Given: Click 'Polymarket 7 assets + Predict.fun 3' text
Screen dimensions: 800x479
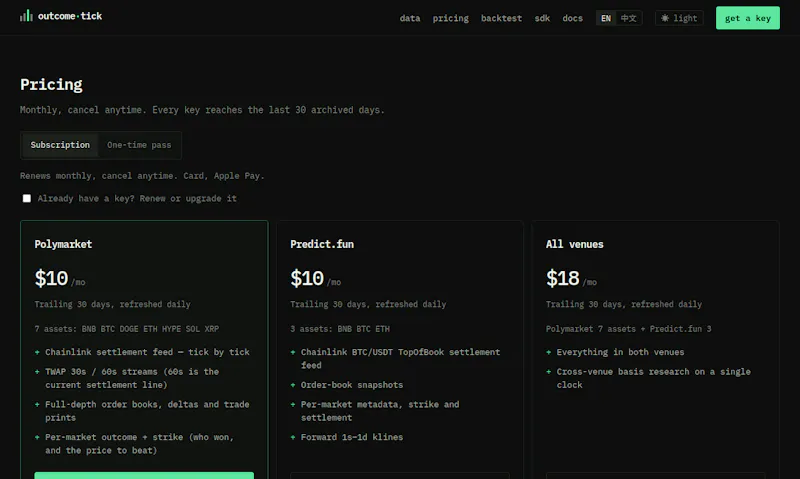Looking at the screenshot, I should point(629,329).
